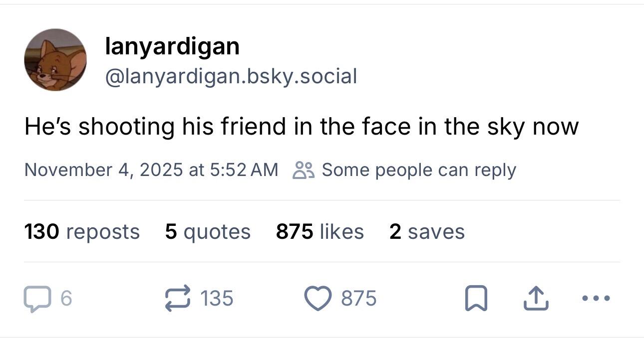Click the share upload icon
This screenshot has height=350, width=644.
pyautogui.click(x=536, y=299)
